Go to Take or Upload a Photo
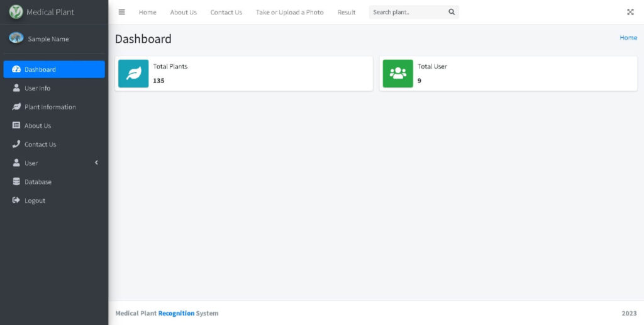This screenshot has height=325, width=644. 289,13
